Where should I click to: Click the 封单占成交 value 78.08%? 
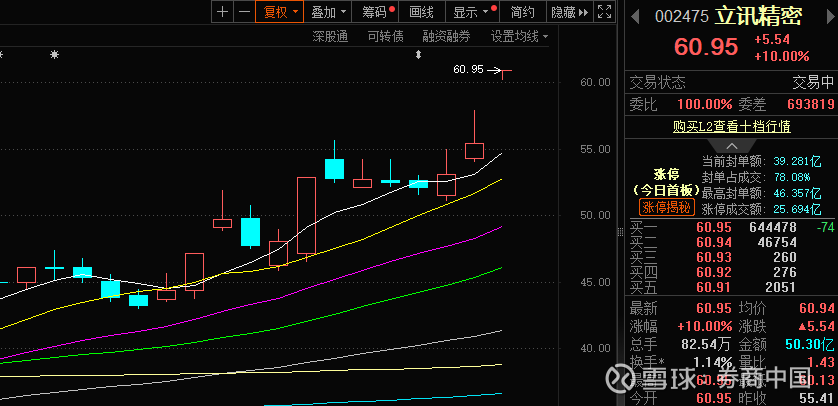pos(790,177)
